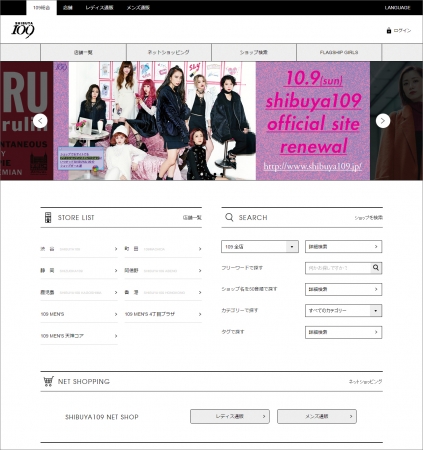
Task: Go to previous carousel slide
Action: (40, 121)
